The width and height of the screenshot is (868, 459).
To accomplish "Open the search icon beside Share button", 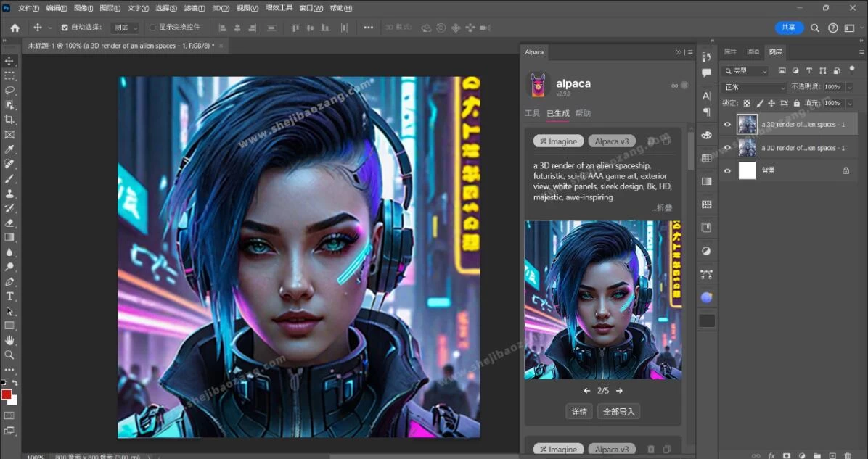I will pos(814,28).
